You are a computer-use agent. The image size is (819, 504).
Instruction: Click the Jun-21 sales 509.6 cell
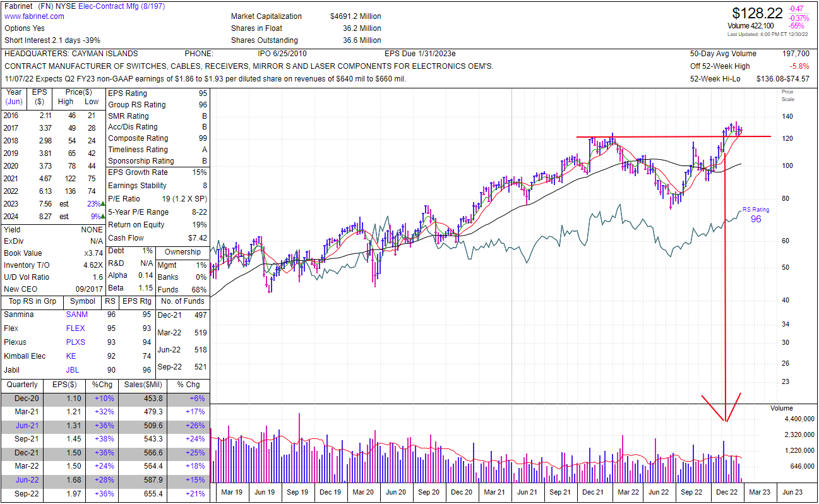point(153,426)
